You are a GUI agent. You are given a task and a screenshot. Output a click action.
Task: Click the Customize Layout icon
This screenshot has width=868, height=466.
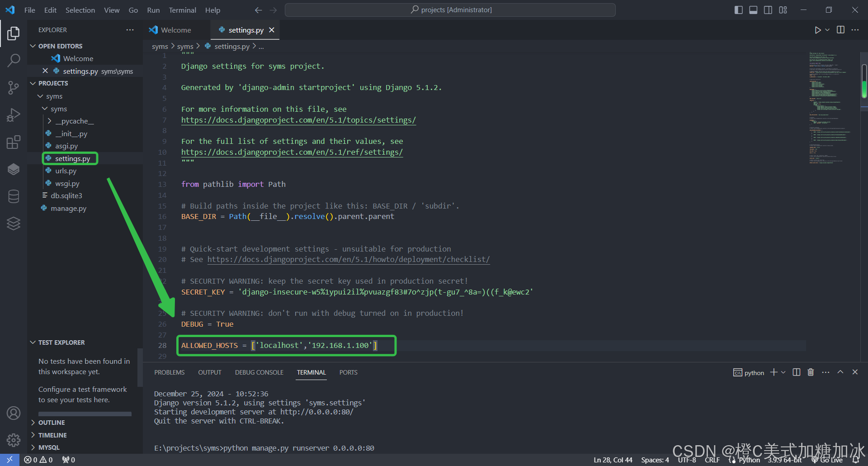783,10
